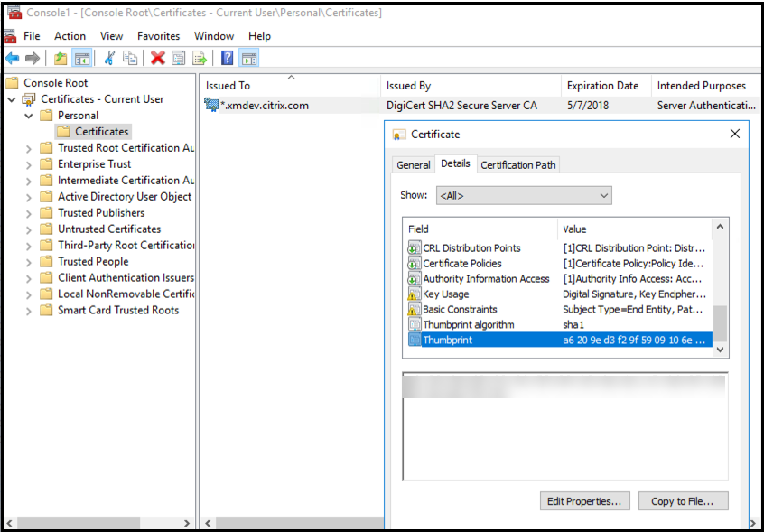Click field list scrollbar up arrow
This screenshot has width=764, height=532.
pos(720,227)
